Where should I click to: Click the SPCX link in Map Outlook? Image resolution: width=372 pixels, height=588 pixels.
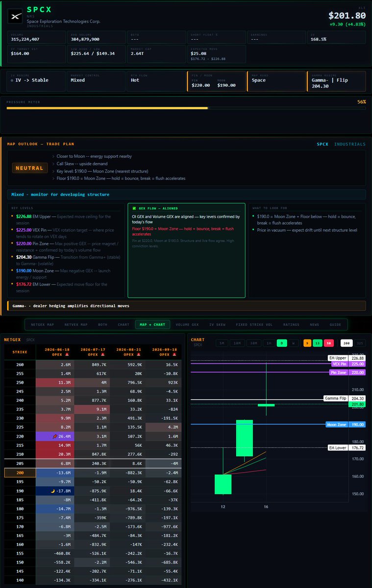322,144
